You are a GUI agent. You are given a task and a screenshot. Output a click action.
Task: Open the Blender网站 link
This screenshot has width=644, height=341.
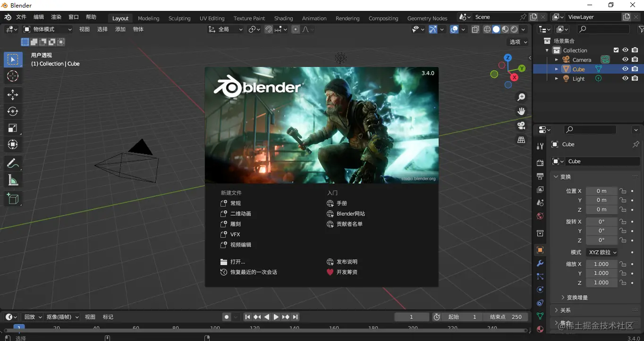coord(346,214)
